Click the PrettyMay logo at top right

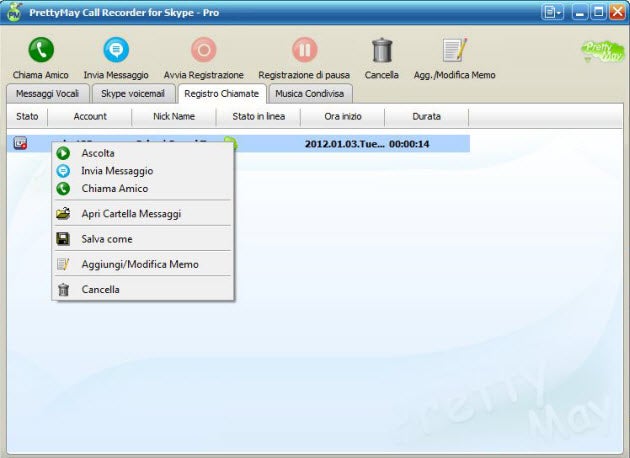click(x=603, y=51)
